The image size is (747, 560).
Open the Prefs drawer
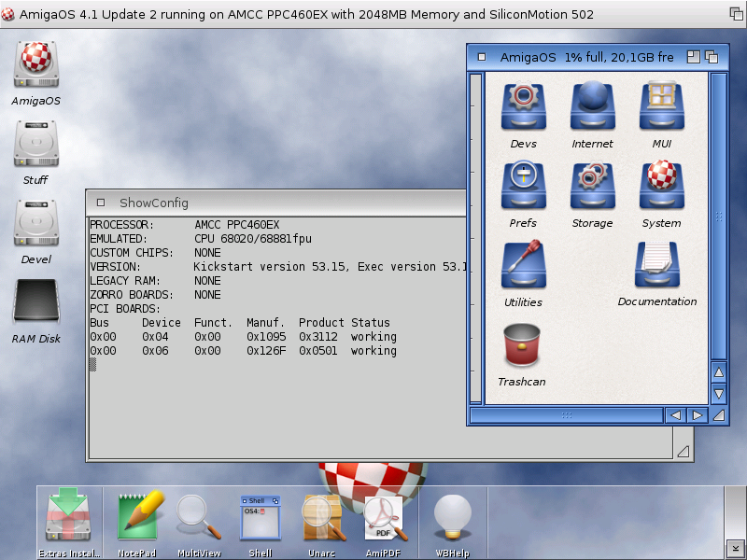(524, 185)
